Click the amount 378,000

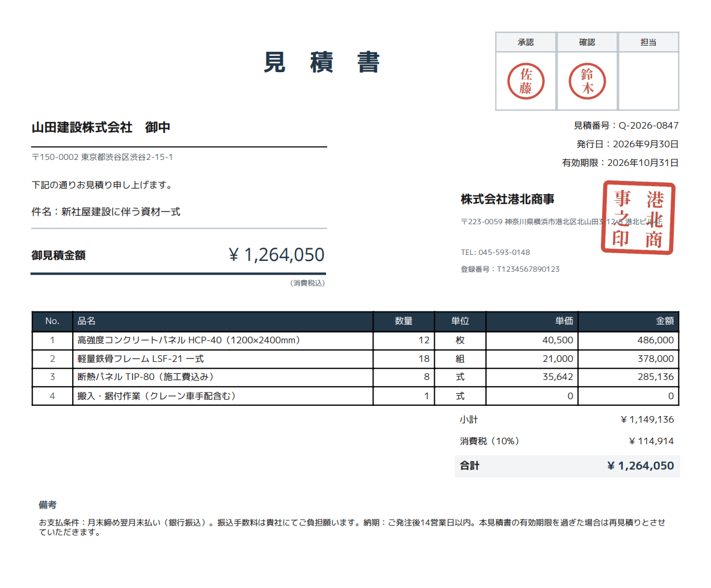pos(656,358)
